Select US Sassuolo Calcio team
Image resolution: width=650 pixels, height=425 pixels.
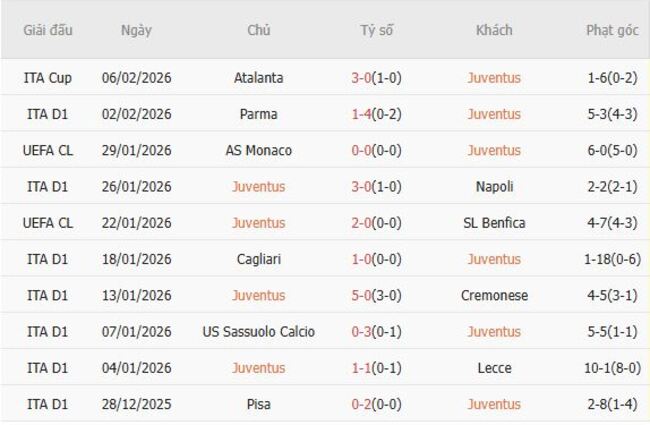tap(258, 331)
